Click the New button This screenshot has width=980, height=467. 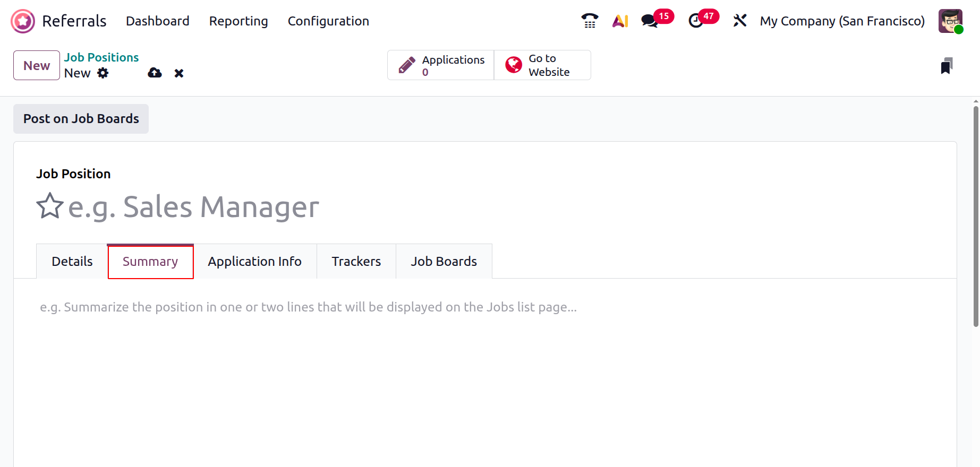tap(37, 65)
